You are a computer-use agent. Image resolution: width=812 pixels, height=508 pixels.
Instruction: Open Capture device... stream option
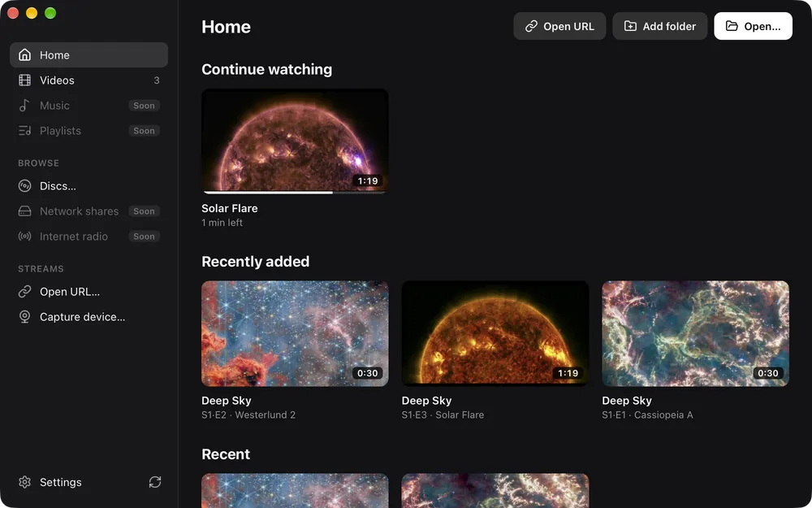click(x=89, y=317)
